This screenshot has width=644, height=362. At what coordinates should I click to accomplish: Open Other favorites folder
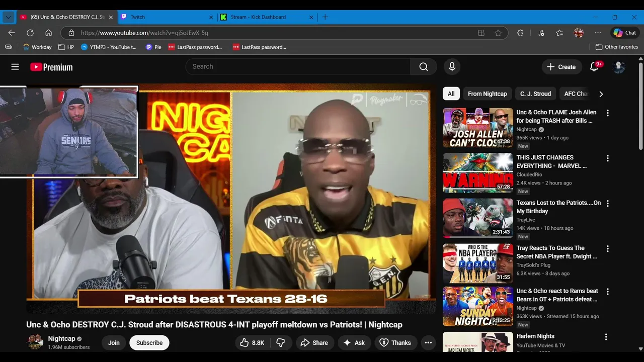click(617, 47)
